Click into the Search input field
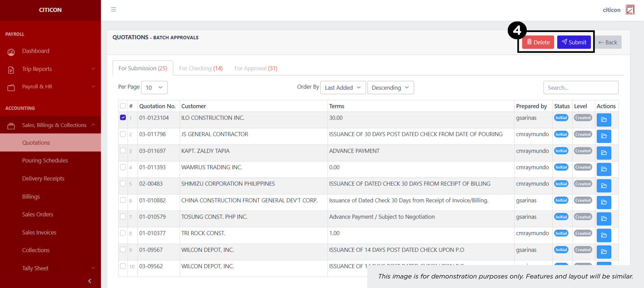The height and width of the screenshot is (288, 644). 581,88
